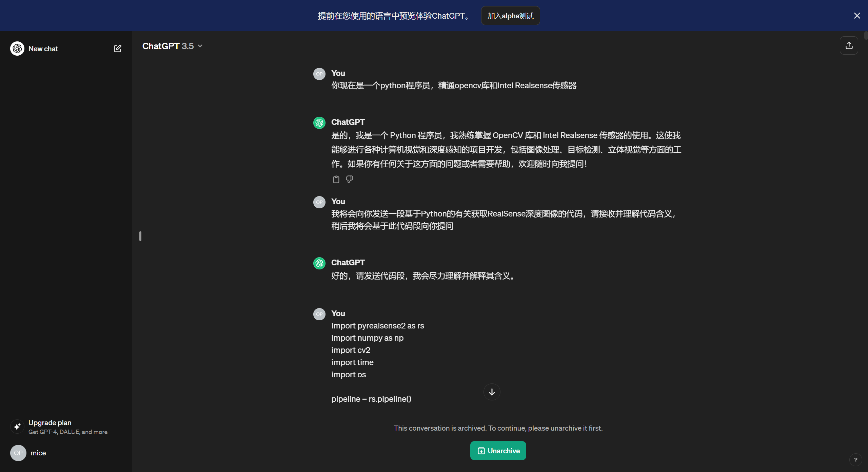Click the OP avatar beside mice username
868x472 pixels.
click(18, 453)
